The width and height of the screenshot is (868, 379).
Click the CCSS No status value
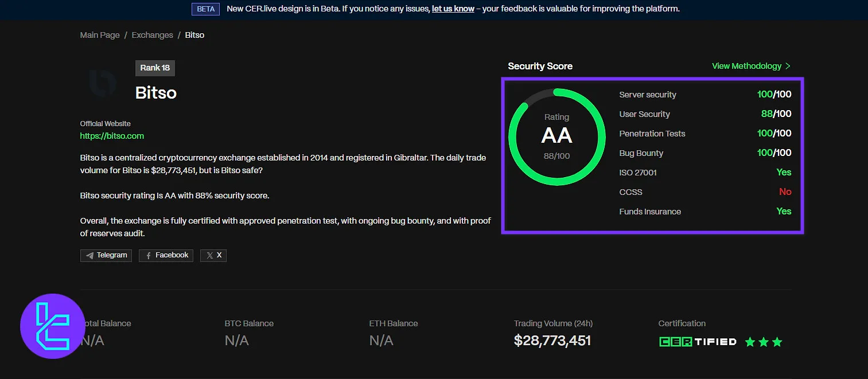click(x=785, y=192)
